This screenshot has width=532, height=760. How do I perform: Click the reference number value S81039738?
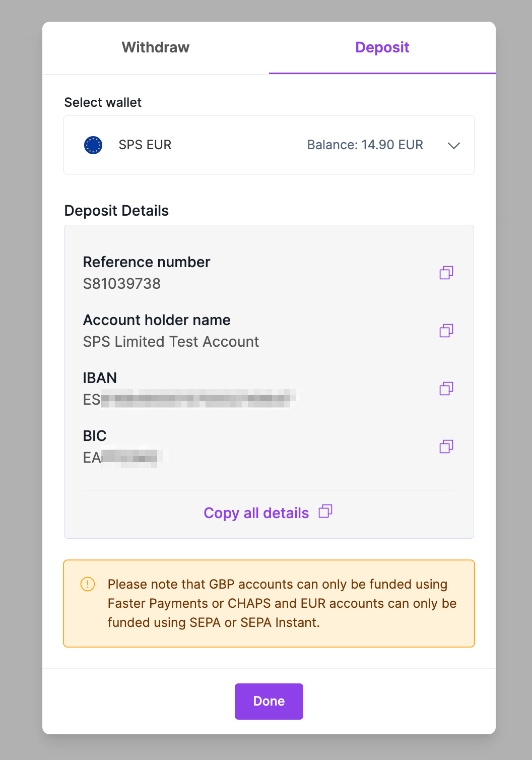point(122,284)
